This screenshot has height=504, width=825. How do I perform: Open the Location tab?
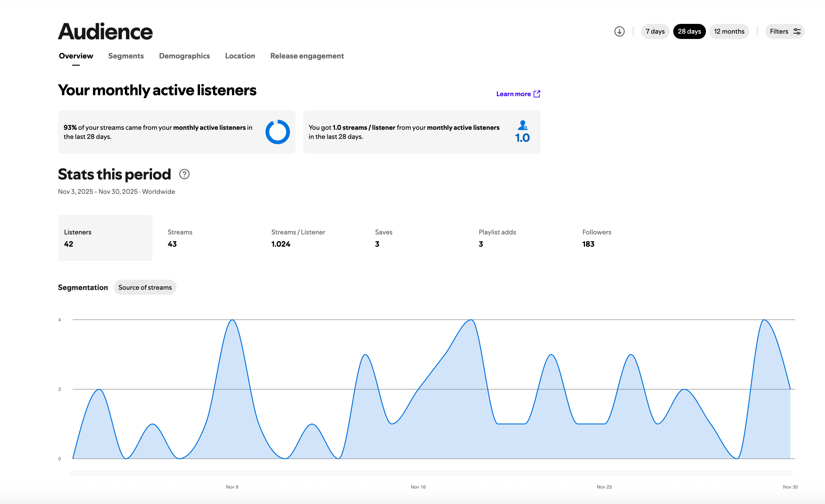[x=240, y=56]
